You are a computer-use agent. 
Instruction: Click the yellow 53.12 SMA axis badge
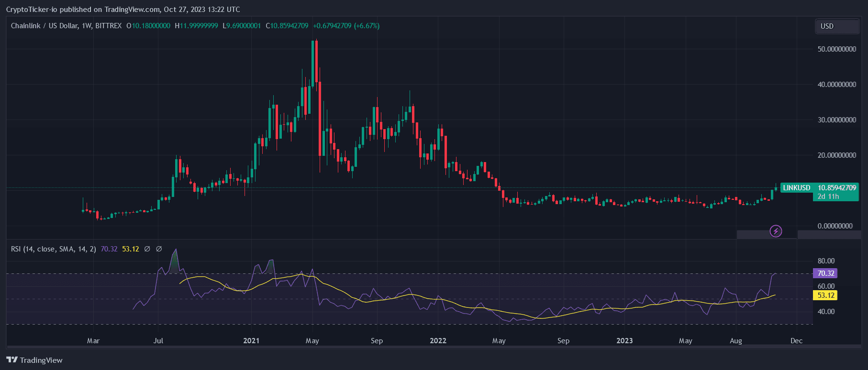point(825,295)
